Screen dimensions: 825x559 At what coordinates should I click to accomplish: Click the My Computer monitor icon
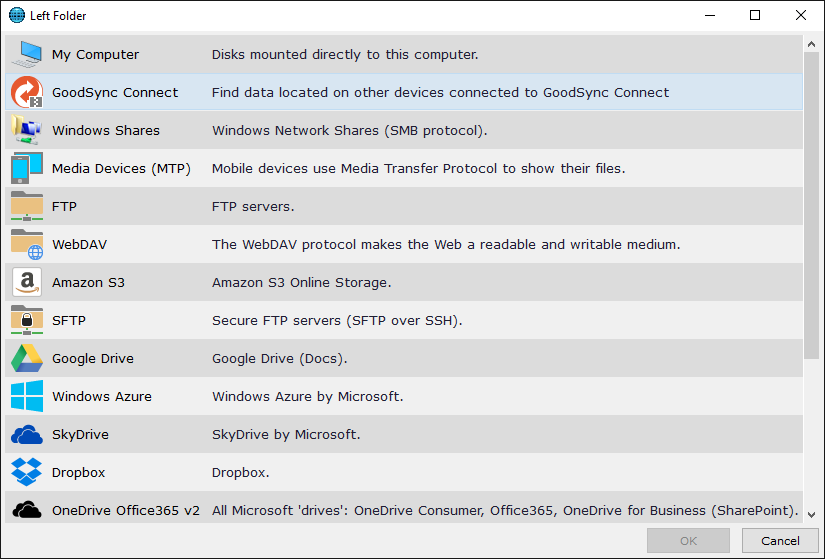pos(26,54)
